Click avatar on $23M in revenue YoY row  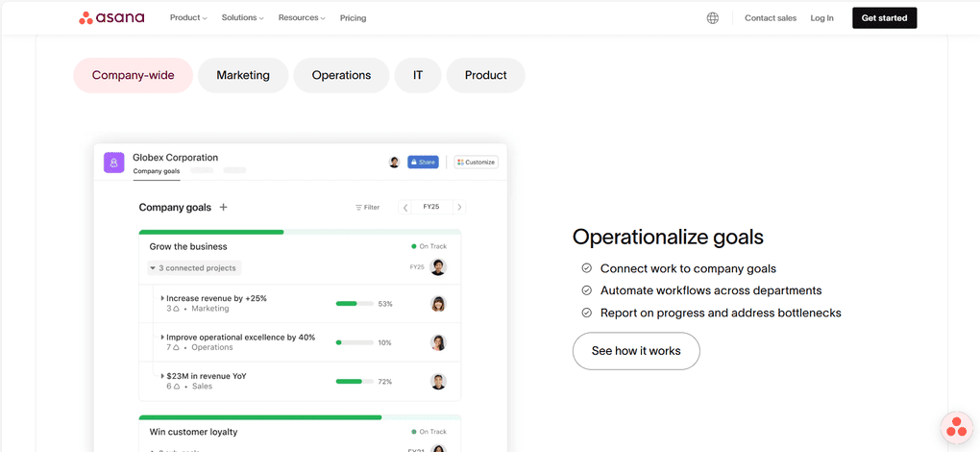pyautogui.click(x=438, y=382)
